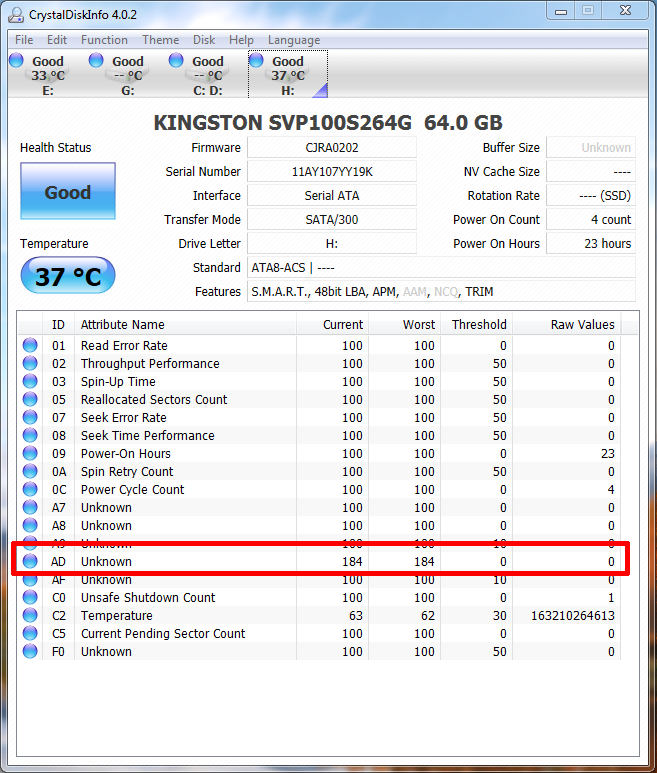Click the Worst column header
This screenshot has height=773, width=657.
[x=404, y=324]
